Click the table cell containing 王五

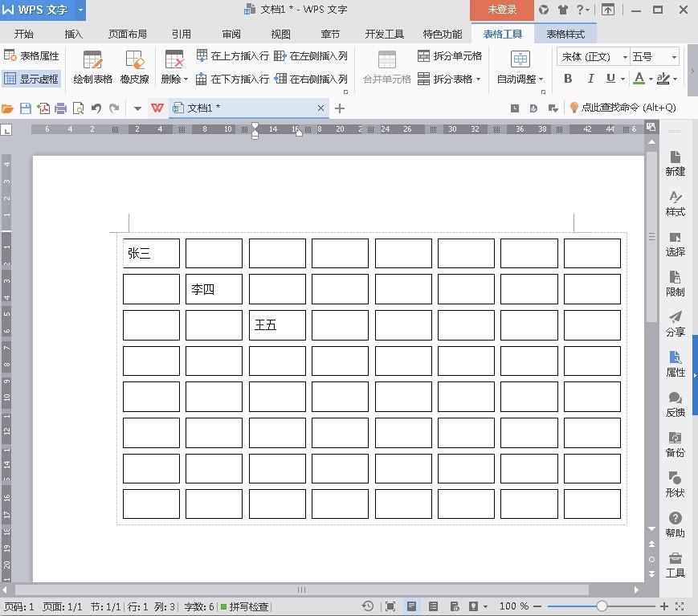coord(277,325)
